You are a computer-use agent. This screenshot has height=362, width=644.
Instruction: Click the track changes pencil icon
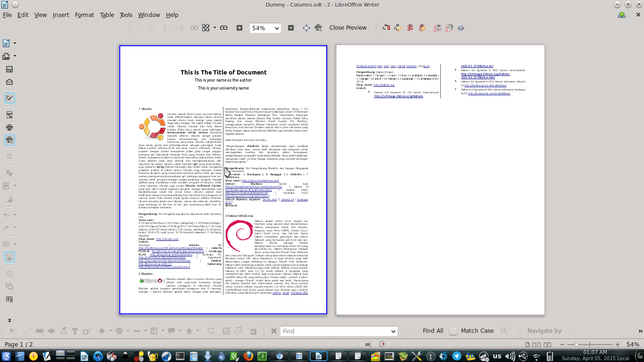(398, 28)
